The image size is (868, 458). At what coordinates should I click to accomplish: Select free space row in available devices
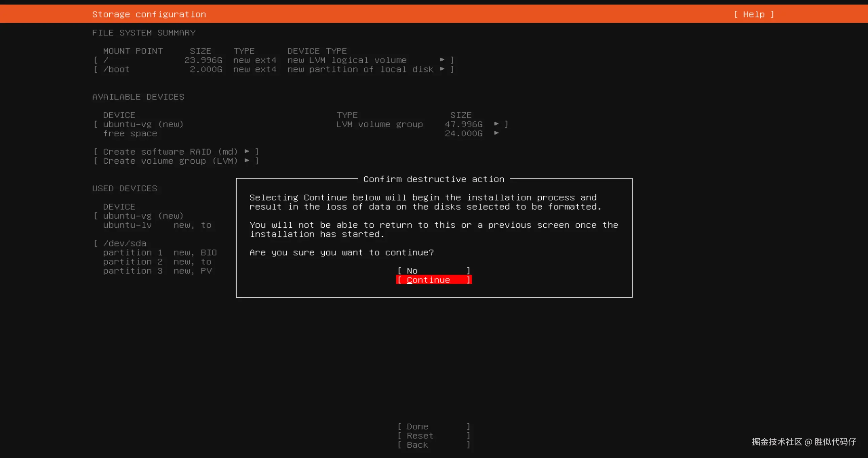coord(130,134)
